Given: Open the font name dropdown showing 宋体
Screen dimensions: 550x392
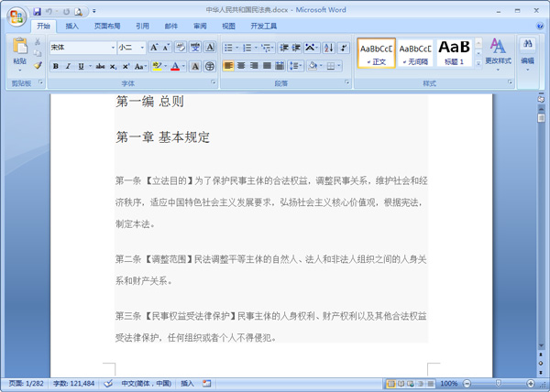Looking at the screenshot, I should pyautogui.click(x=83, y=48).
